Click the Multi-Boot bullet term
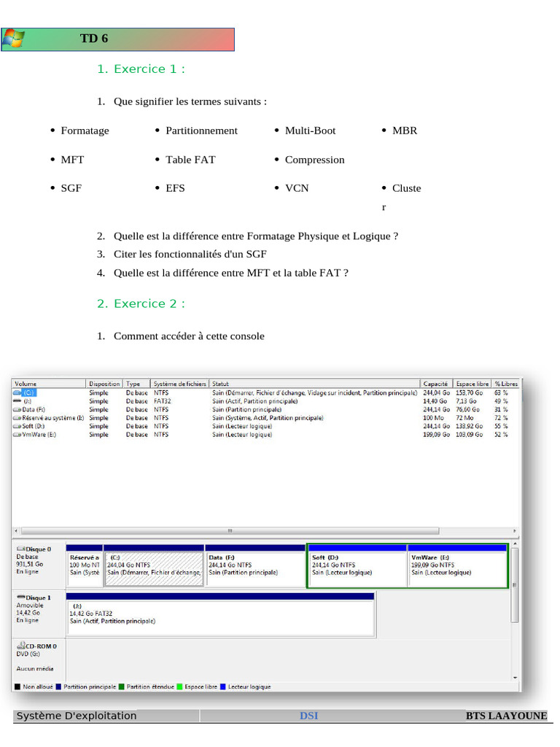 point(310,131)
